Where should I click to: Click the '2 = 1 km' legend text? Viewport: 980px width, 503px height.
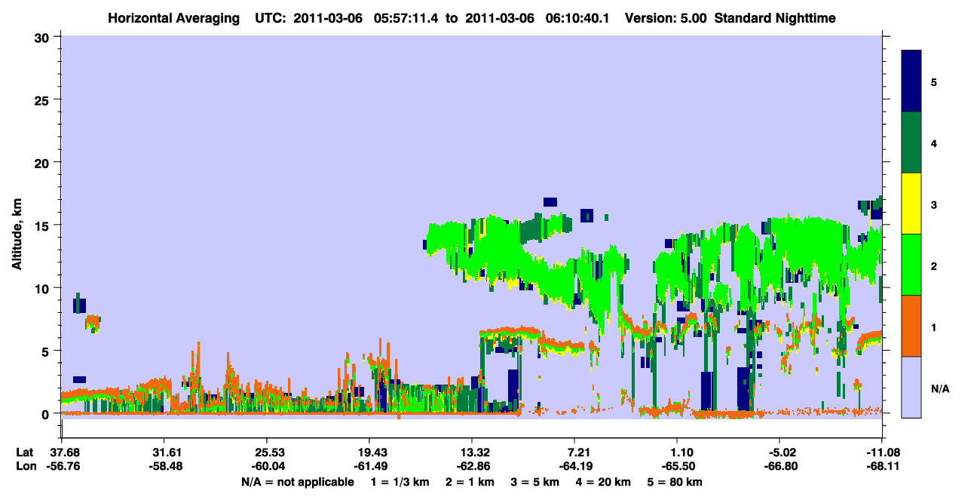[x=470, y=482]
